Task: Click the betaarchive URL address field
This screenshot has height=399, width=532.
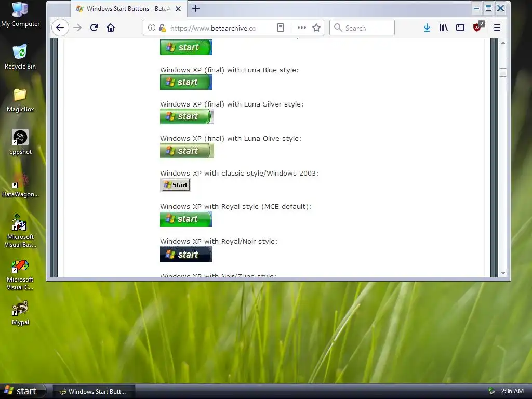Action: [214, 28]
